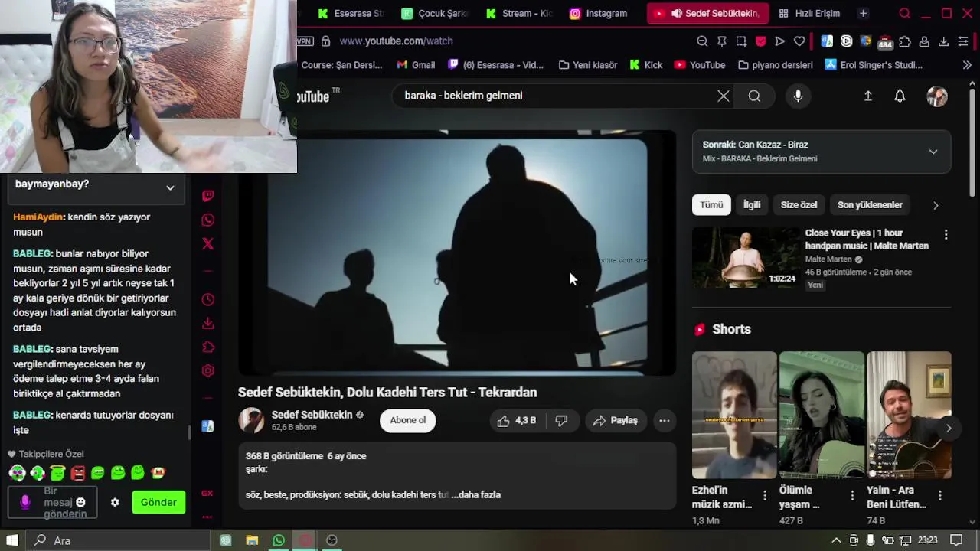Image resolution: width=980 pixels, height=551 pixels.
Task: Show next Shorts with right arrow
Action: [948, 429]
